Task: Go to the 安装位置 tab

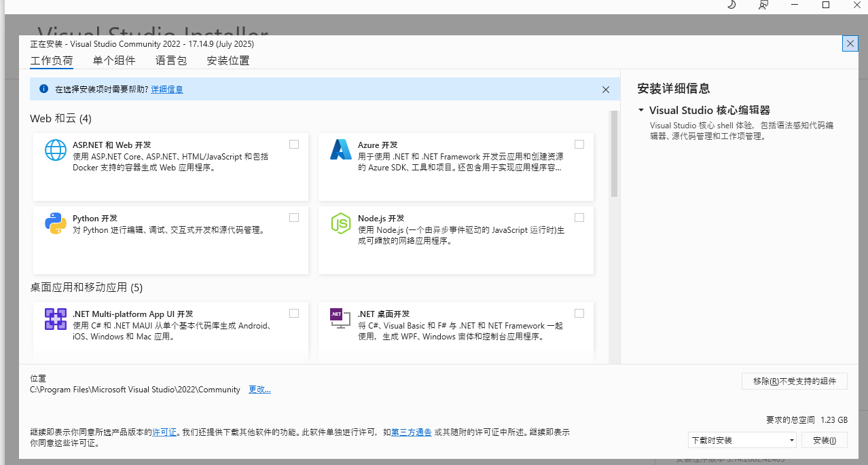Action: point(228,60)
